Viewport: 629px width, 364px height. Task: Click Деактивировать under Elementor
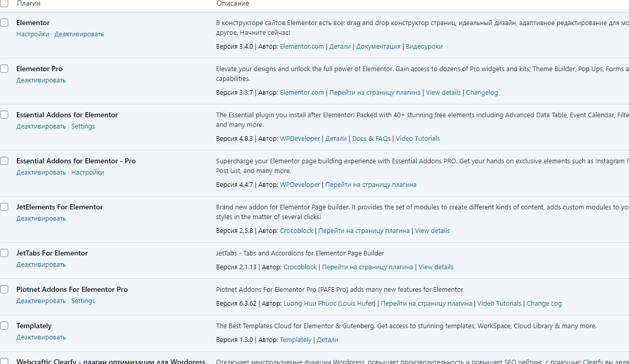79,34
